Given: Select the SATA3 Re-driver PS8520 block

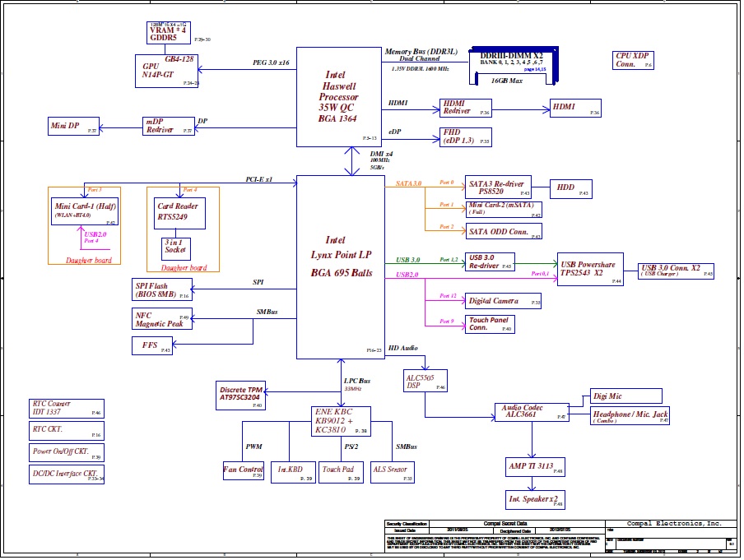Looking at the screenshot, I should (498, 187).
